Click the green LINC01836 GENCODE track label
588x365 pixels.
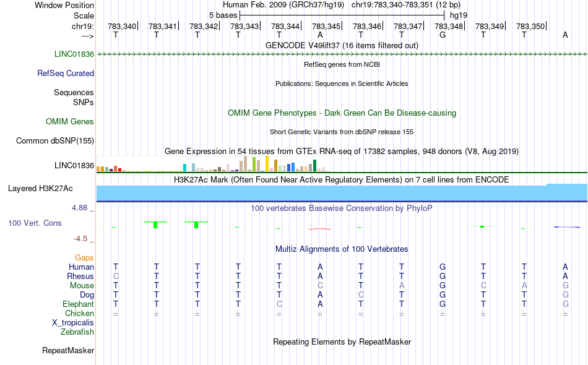coord(74,54)
